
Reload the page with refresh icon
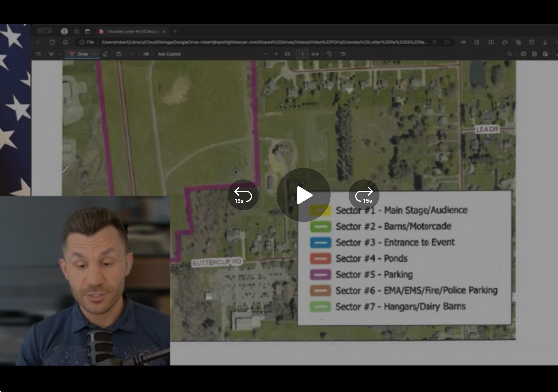(52, 42)
